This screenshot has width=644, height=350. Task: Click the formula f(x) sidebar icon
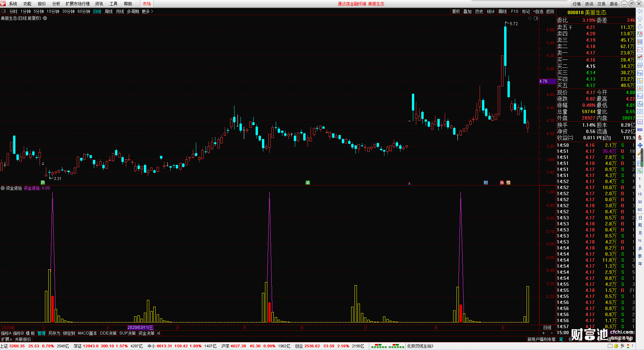[x=640, y=104]
